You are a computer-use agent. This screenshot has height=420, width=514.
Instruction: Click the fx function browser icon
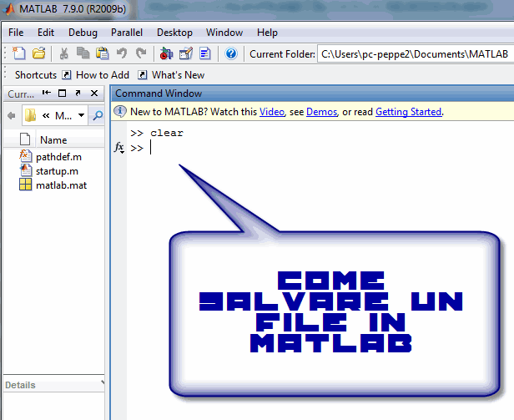(x=119, y=148)
